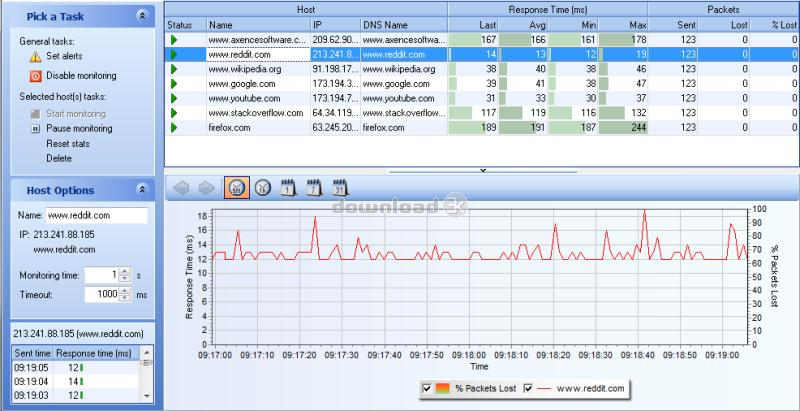The image size is (800, 411).
Task: Click green status arrow for www.axencesoftware row
Action: [x=174, y=40]
